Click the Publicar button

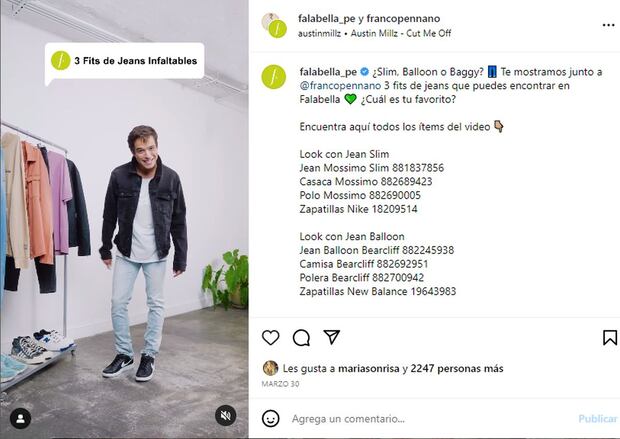click(x=598, y=418)
